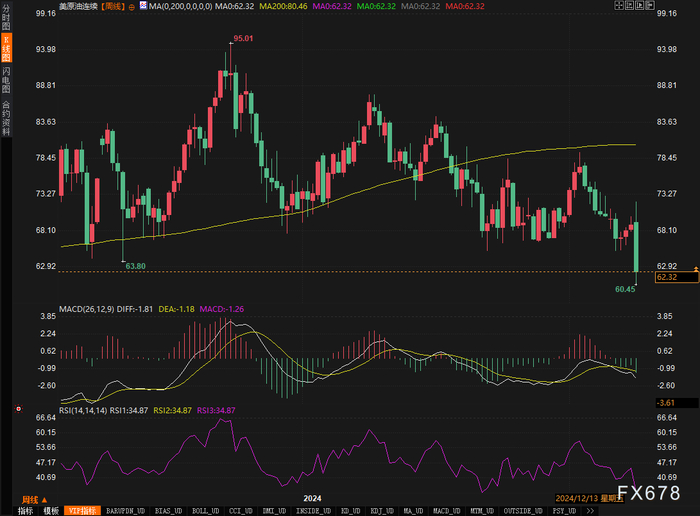The image size is (700, 516).
Task: Click the MA indicator settings icon before MA(0,200...)
Action: tap(143, 6)
